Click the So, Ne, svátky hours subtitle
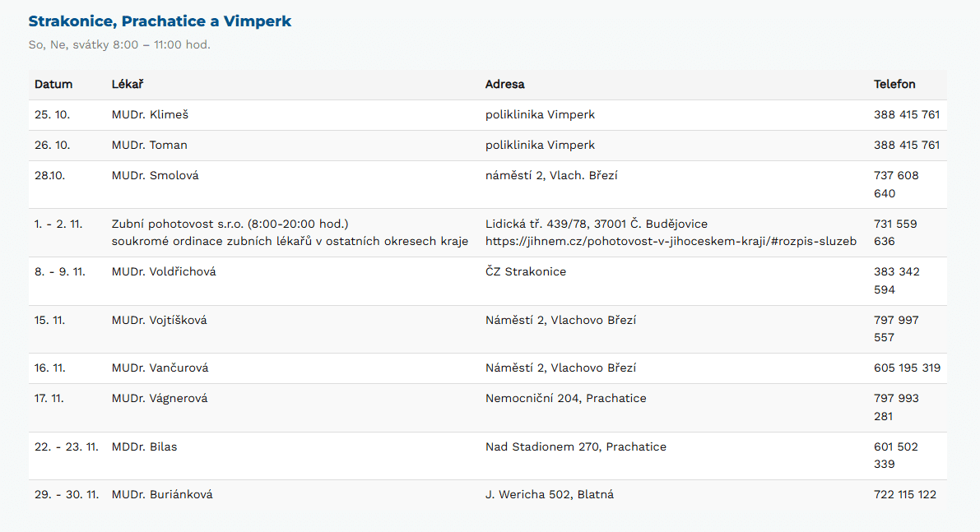 click(119, 44)
